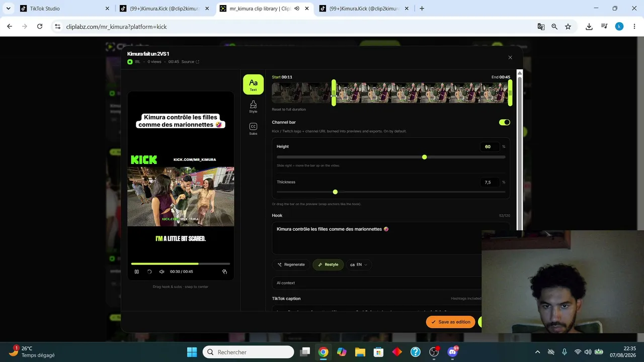Open File Explorer from the taskbar

point(360,352)
